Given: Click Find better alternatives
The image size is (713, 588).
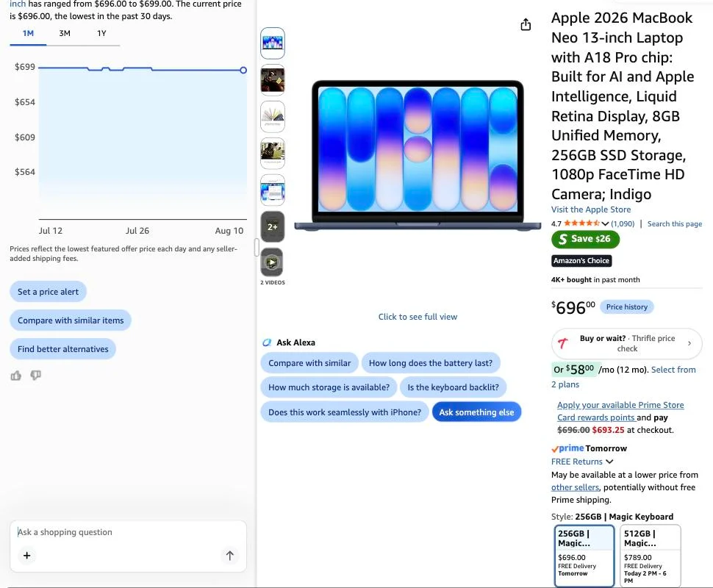Looking at the screenshot, I should 62,349.
